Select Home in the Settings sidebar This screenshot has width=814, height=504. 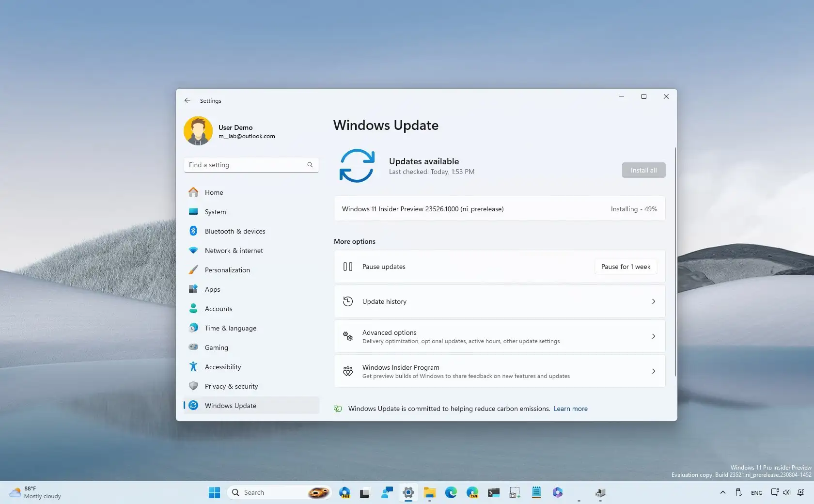click(213, 192)
